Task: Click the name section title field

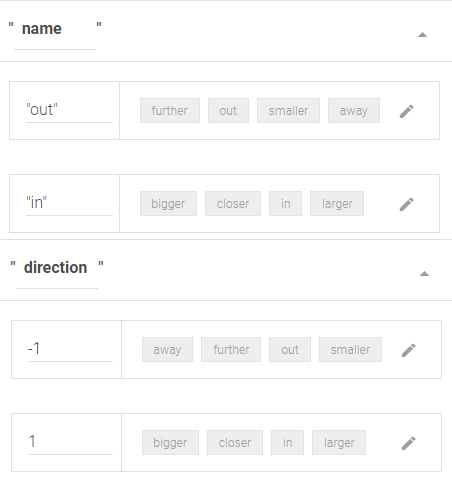Action: pos(55,33)
